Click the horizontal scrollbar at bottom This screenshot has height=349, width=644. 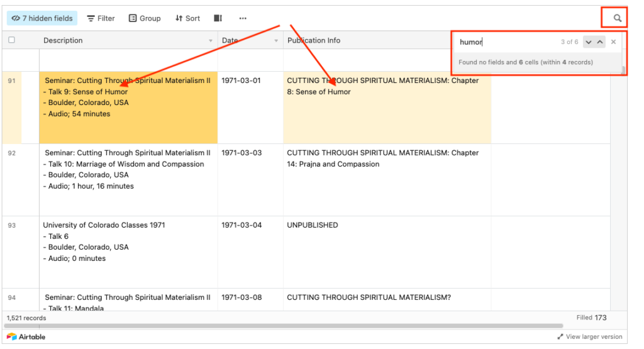tap(284, 326)
